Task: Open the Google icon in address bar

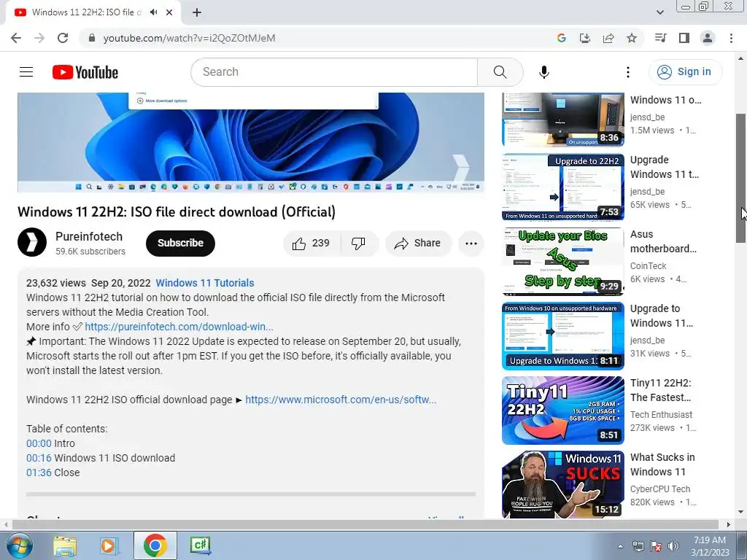Action: point(561,38)
